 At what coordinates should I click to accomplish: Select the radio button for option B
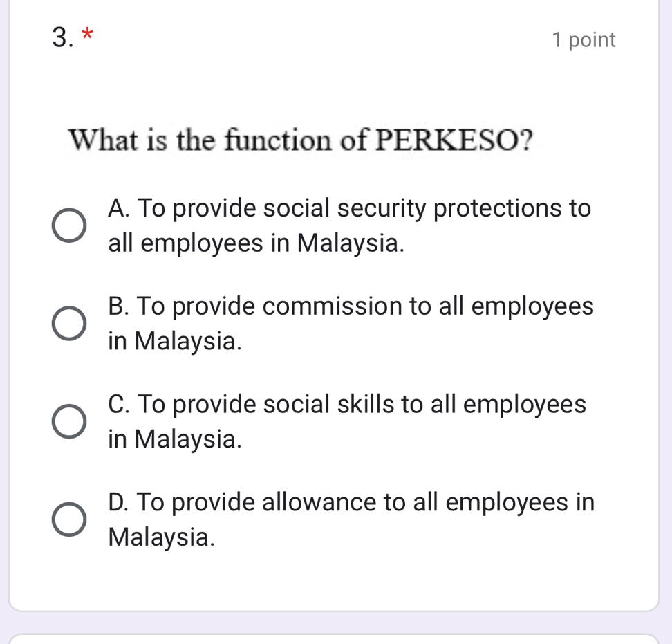coord(70,324)
